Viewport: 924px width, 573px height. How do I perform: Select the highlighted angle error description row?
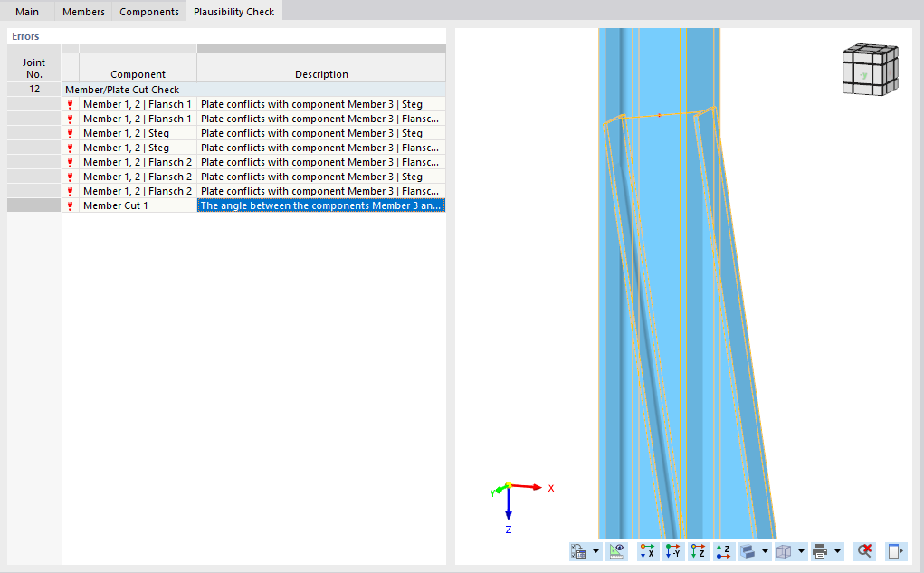click(321, 205)
